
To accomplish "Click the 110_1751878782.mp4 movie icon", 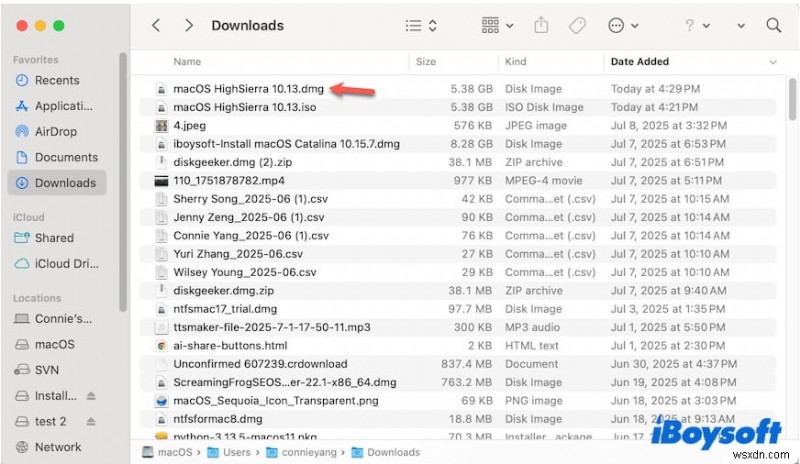I will [x=161, y=181].
